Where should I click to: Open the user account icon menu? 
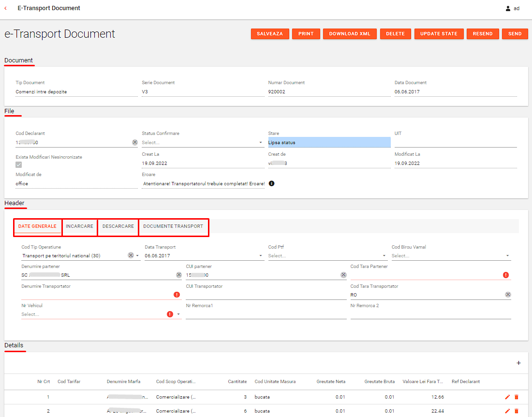click(x=507, y=9)
